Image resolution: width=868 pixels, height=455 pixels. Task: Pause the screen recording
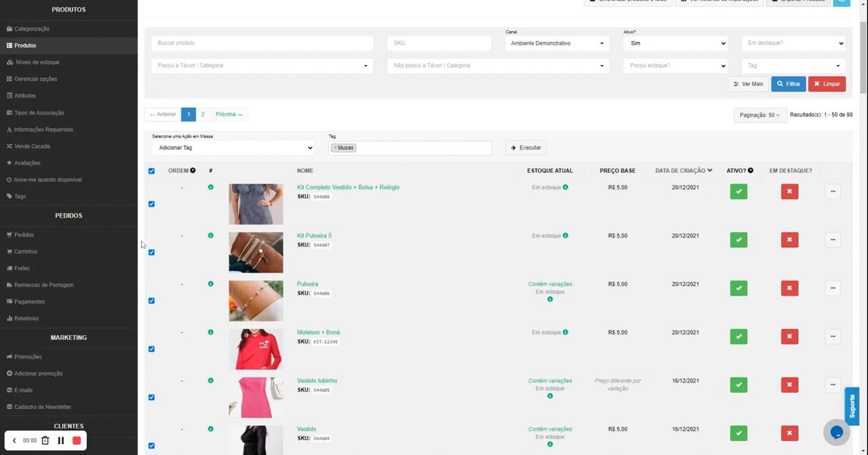click(60, 440)
